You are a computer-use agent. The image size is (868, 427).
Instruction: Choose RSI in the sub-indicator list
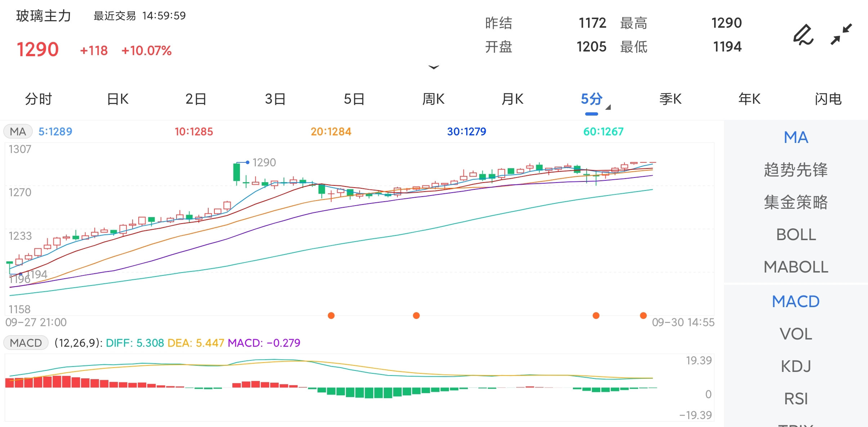(x=796, y=399)
